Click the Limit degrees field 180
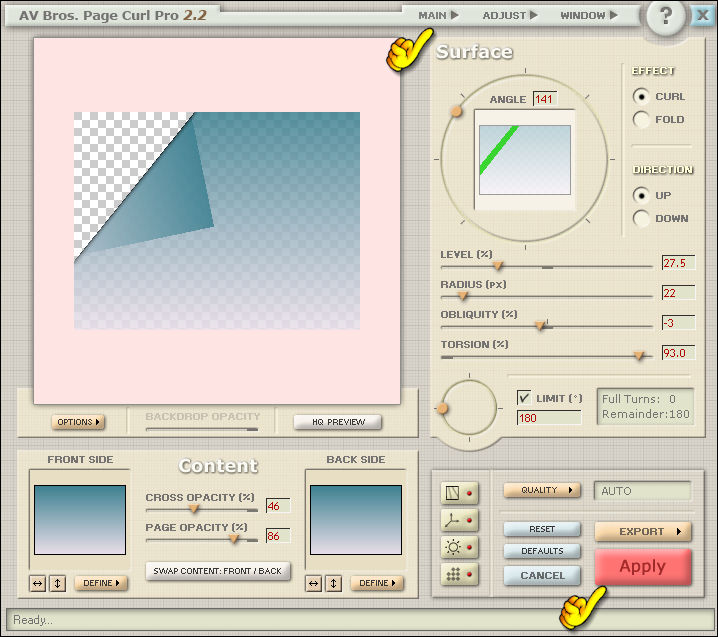The height and width of the screenshot is (637, 718). pos(549,418)
